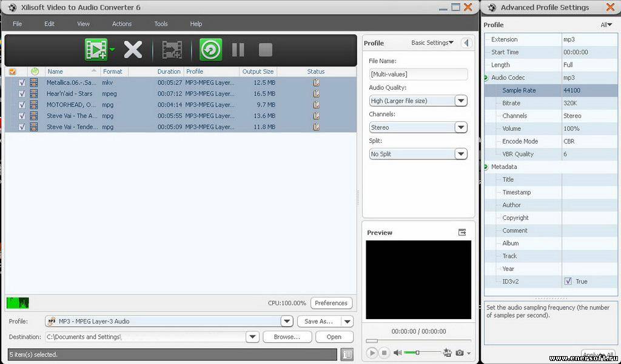Click status icon of Hear'n'aid row
The width and height of the screenshot is (621, 364).
coord(316,94)
